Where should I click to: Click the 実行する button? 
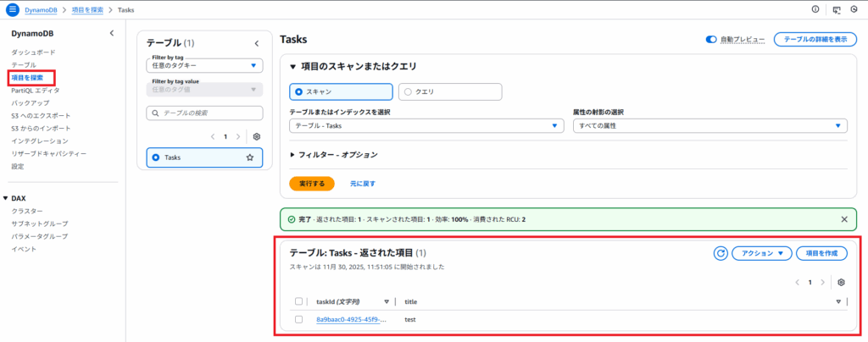[x=311, y=183]
